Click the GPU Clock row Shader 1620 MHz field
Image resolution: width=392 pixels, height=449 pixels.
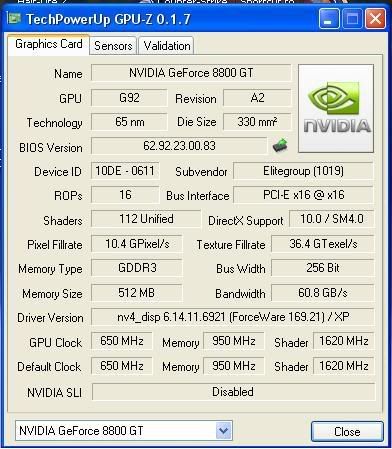point(344,341)
